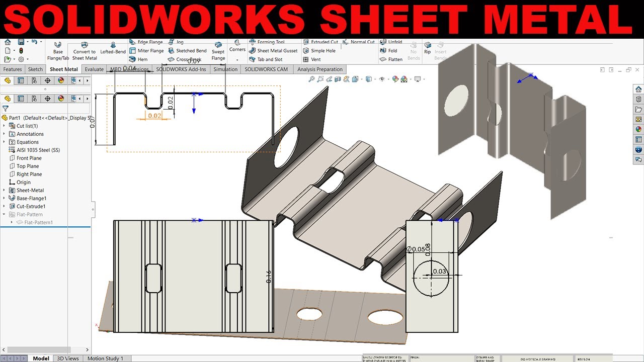Open the Corners dropdown arrow
Screen dimensions: 644x362
coord(237,59)
